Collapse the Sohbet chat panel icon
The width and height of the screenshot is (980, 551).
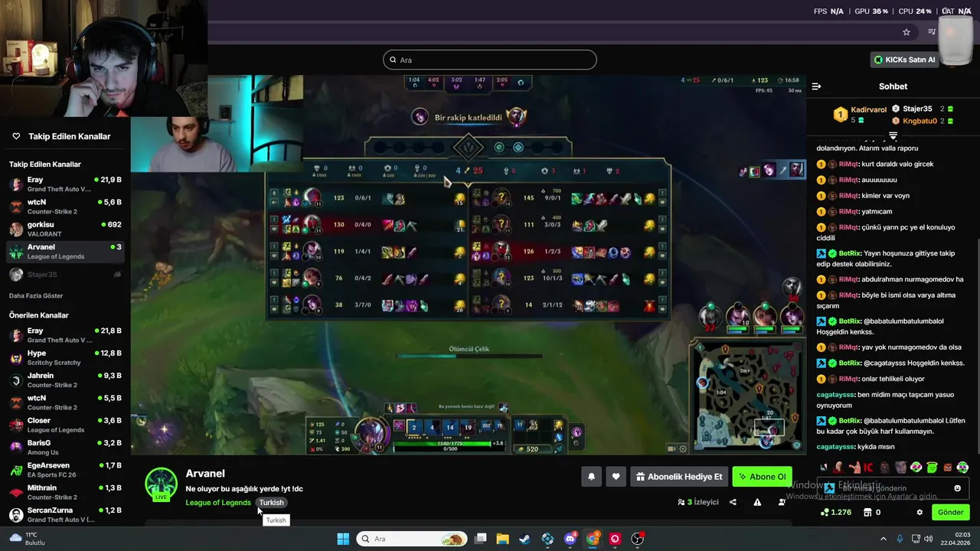[x=816, y=86]
